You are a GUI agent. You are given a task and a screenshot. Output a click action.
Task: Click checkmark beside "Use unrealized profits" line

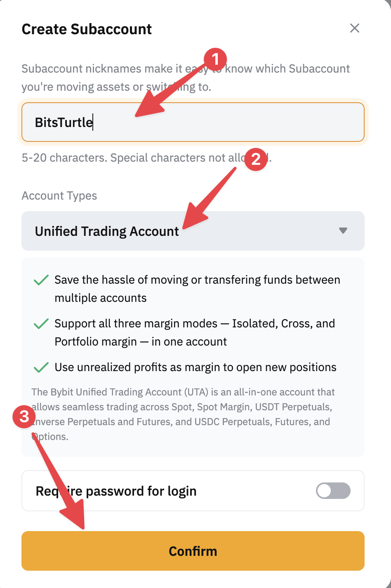tap(41, 368)
